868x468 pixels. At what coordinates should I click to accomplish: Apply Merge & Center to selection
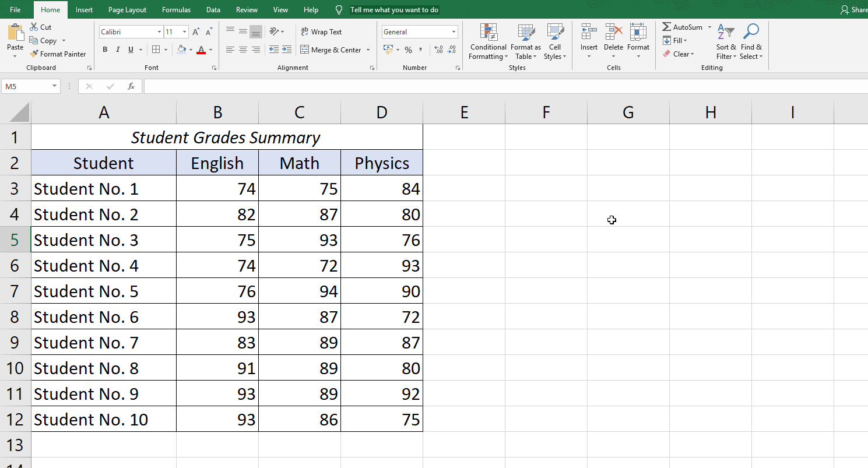coord(331,50)
